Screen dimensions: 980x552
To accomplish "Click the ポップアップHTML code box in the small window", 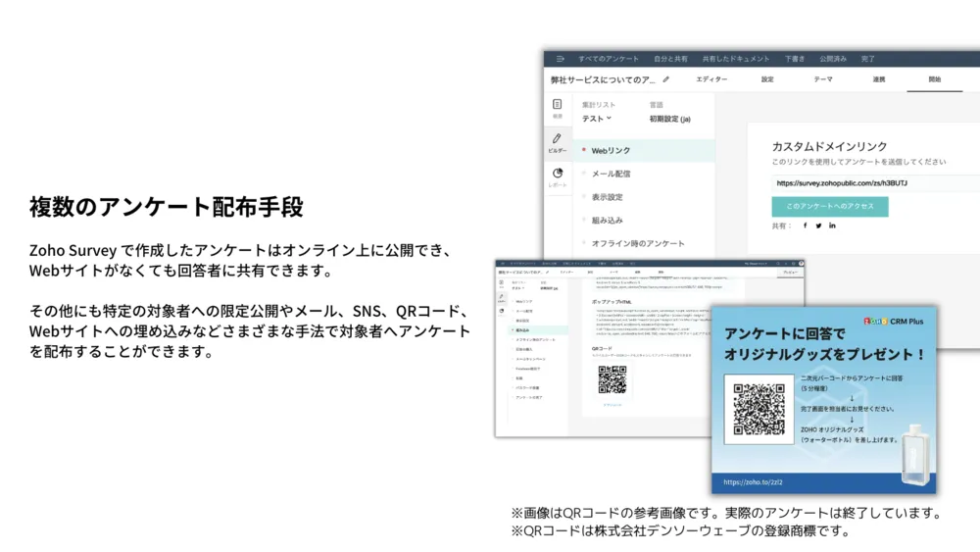I will (x=650, y=324).
